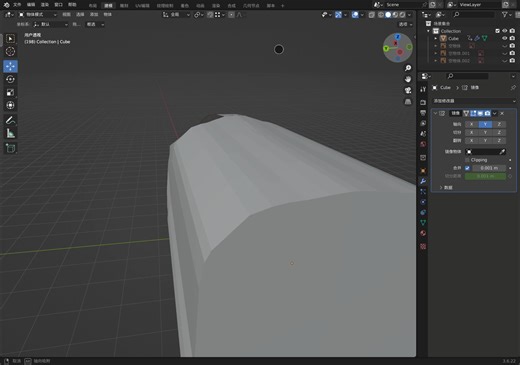Enable mirror Axis Z button

pyautogui.click(x=499, y=124)
